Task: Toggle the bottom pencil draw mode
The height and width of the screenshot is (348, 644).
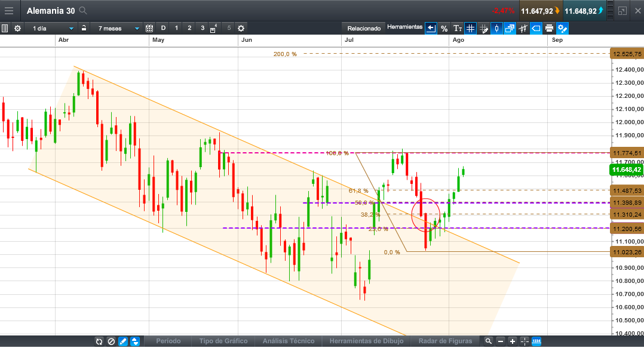Action: point(123,341)
